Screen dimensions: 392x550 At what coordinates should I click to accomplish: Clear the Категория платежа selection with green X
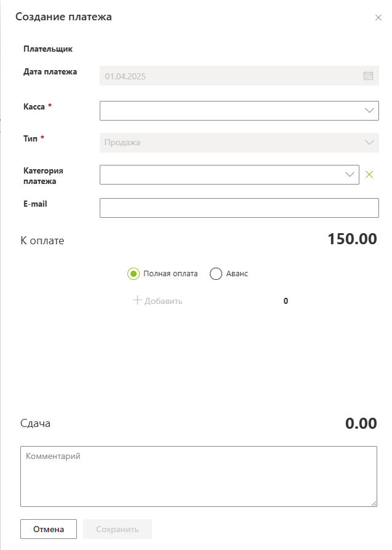click(x=369, y=175)
